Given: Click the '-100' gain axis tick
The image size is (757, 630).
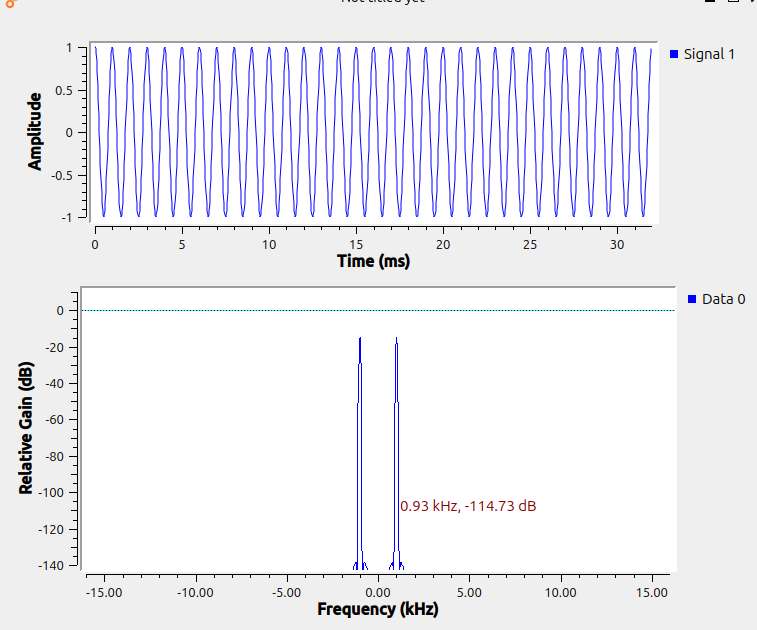Looking at the screenshot, I should pyautogui.click(x=53, y=492).
